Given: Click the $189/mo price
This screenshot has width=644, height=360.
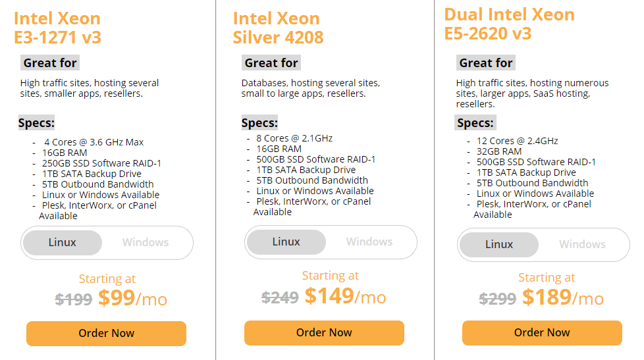Looking at the screenshot, I should click(563, 298).
